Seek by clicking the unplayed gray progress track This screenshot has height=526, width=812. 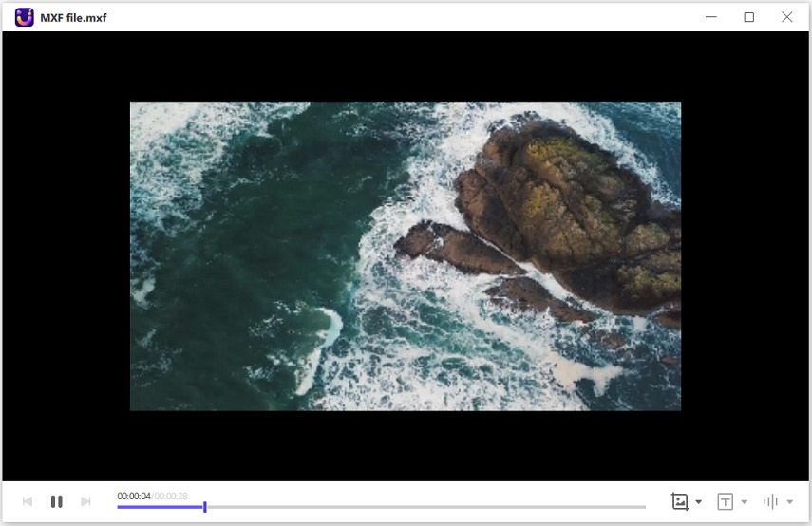tap(427, 507)
